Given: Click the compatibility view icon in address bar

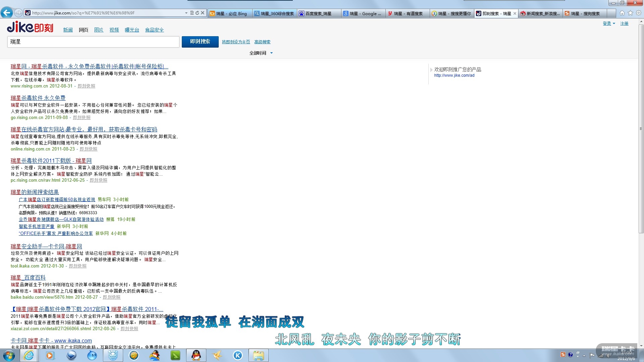Looking at the screenshot, I should (x=192, y=13).
